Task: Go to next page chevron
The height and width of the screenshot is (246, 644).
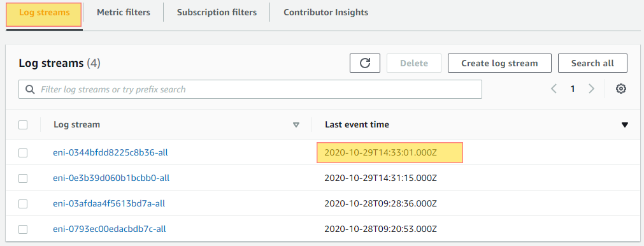Action: pyautogui.click(x=591, y=89)
